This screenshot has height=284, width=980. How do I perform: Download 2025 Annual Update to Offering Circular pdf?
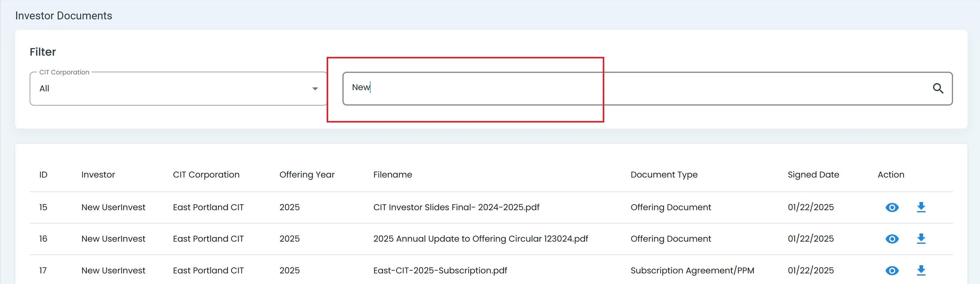click(x=921, y=239)
